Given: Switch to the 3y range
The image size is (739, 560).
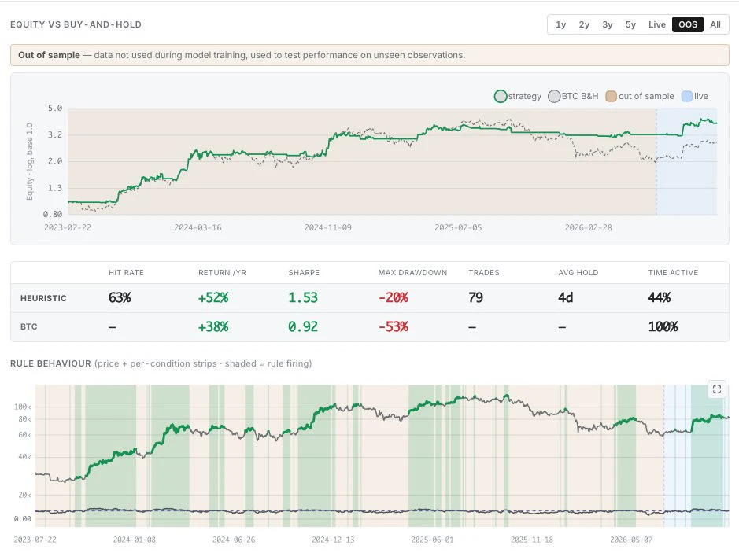Looking at the screenshot, I should [607, 24].
